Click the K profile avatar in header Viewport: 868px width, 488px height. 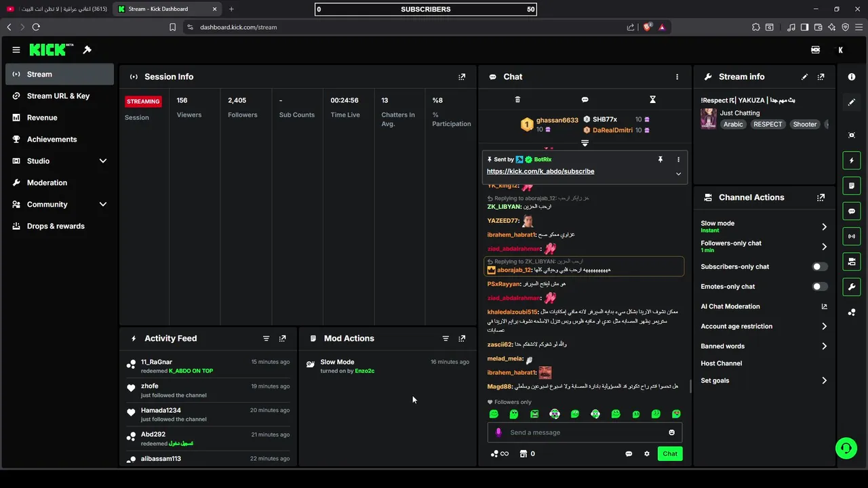click(841, 49)
